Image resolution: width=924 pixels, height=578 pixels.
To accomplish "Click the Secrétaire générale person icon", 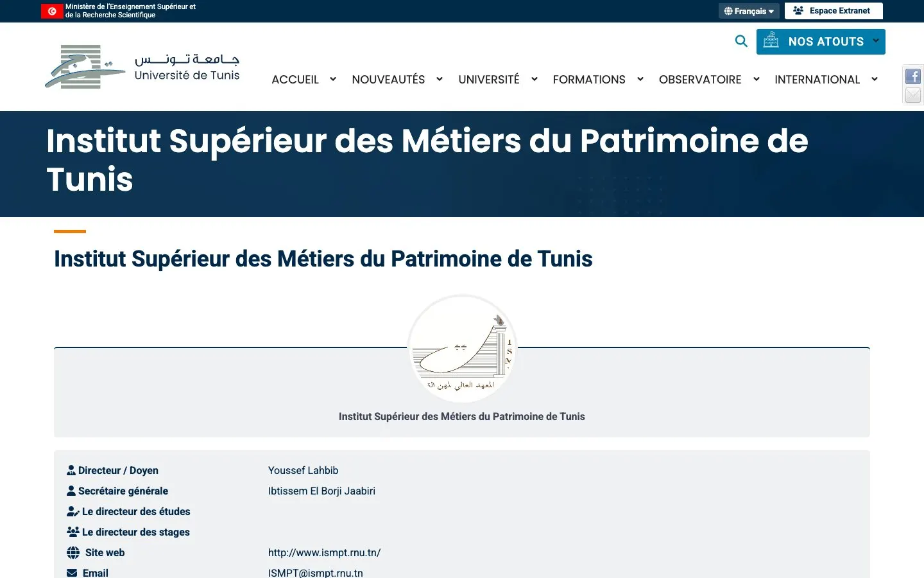I will point(71,491).
